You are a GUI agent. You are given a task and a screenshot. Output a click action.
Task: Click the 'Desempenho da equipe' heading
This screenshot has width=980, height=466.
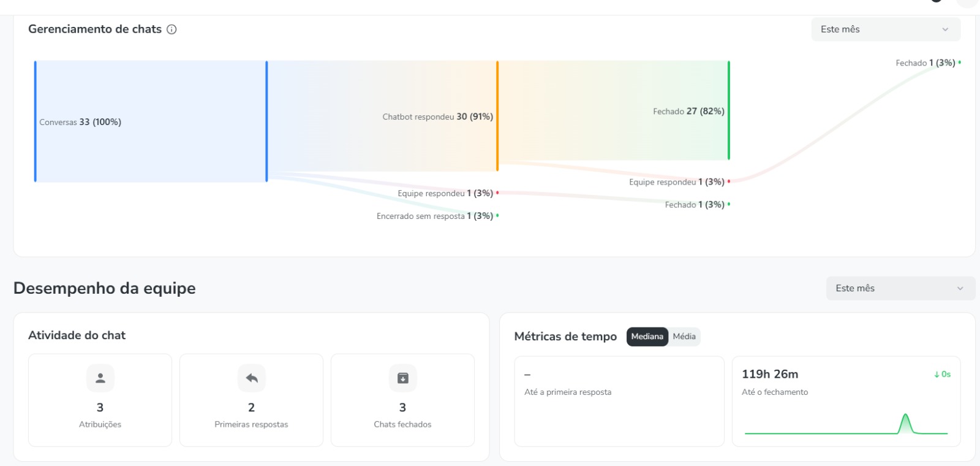pyautogui.click(x=105, y=288)
